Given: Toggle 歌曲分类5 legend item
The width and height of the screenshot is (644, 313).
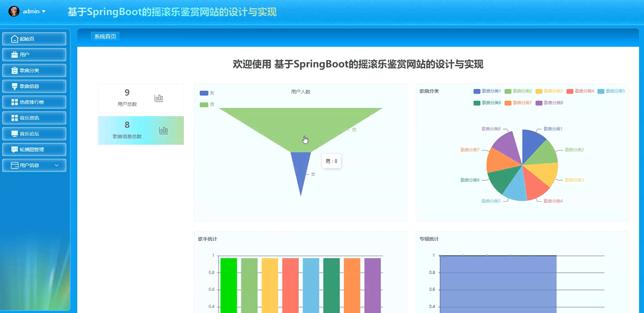Looking at the screenshot, I should click(x=611, y=91).
